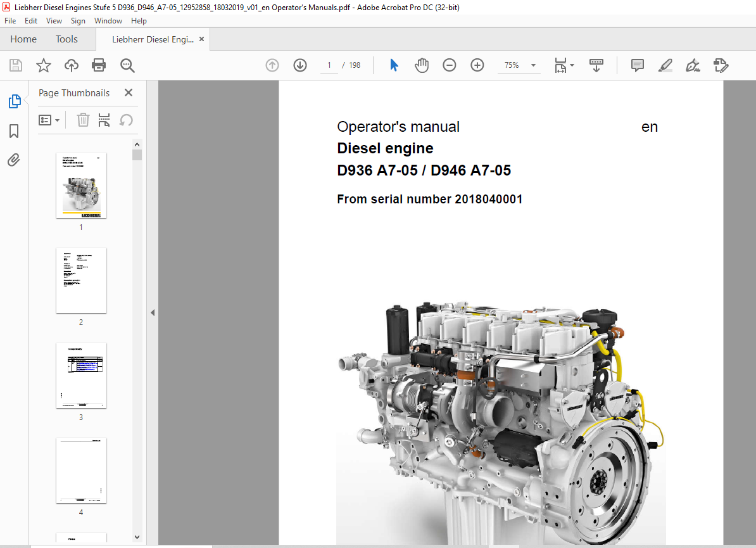Delete selected page with trash icon

83,120
